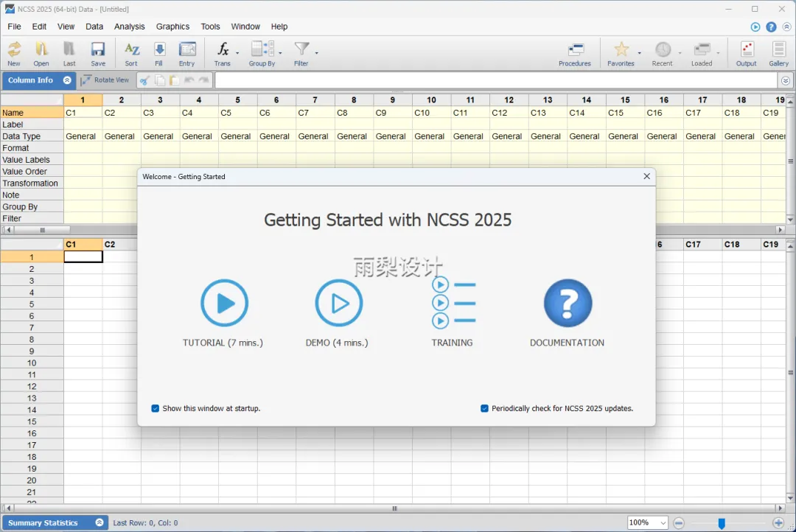This screenshot has width=796, height=532.
Task: Click the Value Labels row label
Action: coord(32,159)
